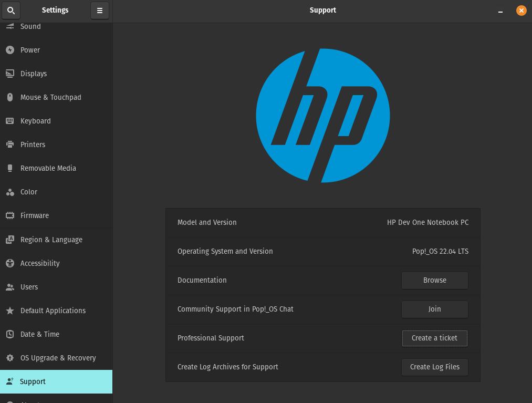Click the Operating System and Version label
Viewport: 532px width, 403px height.
225,251
